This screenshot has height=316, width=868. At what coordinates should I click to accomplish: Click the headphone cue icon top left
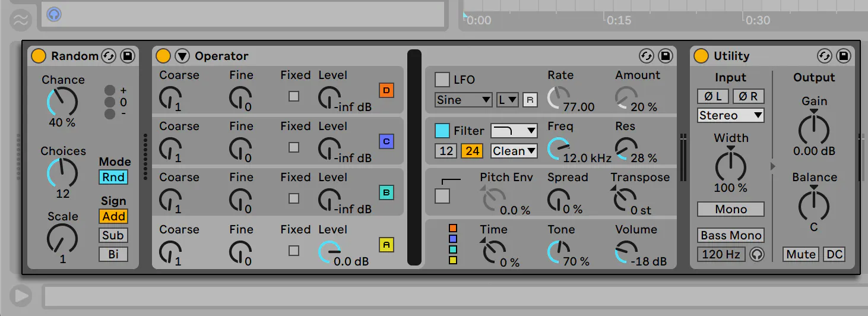[x=54, y=14]
